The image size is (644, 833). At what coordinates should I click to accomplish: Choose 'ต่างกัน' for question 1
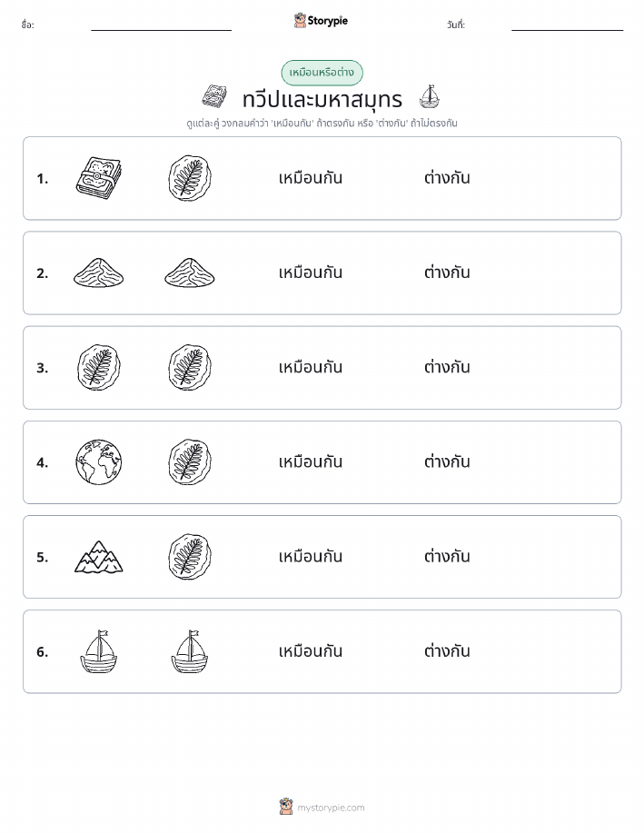pos(447,178)
